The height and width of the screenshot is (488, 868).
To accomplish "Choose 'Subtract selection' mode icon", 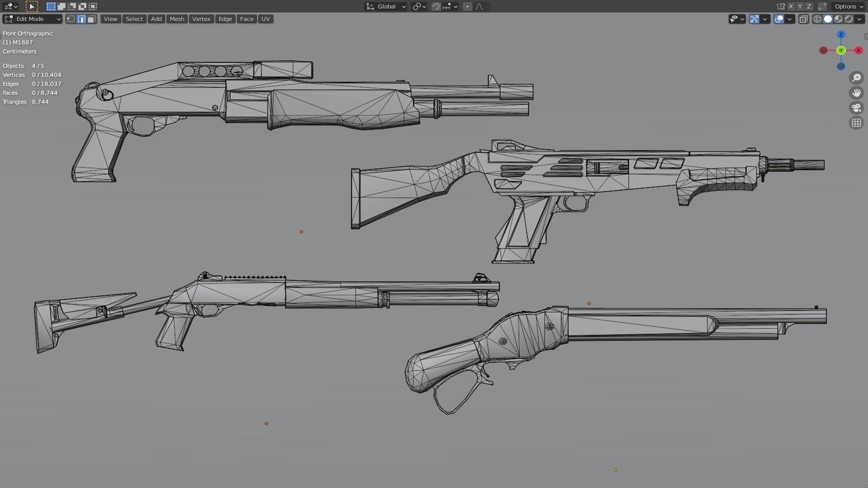I will (72, 6).
